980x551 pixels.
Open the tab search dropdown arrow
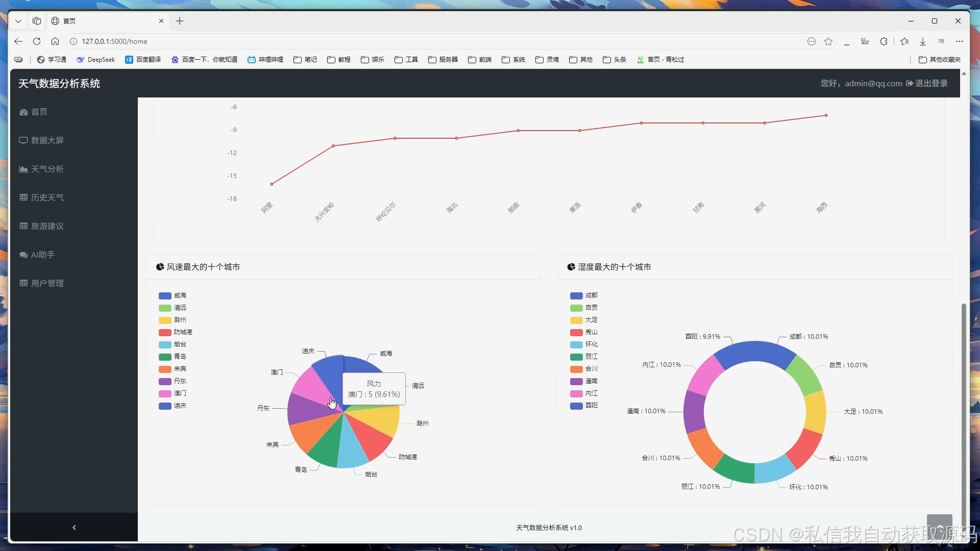[x=18, y=21]
